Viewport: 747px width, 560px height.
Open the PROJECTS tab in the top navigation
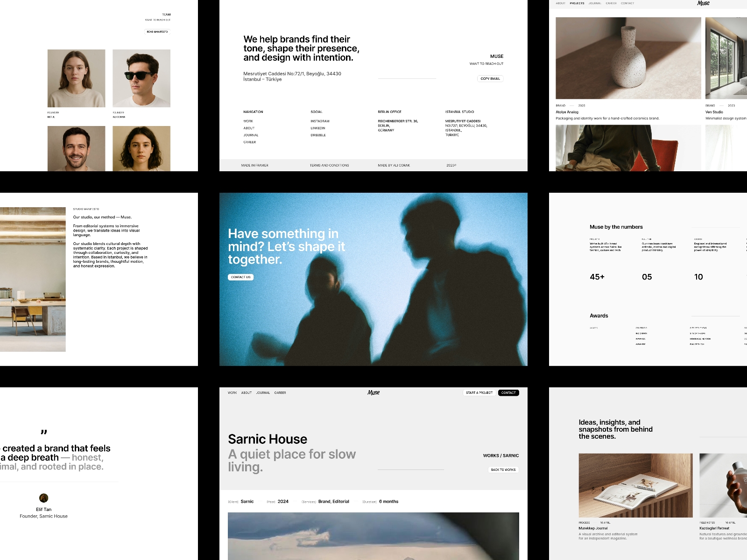click(577, 3)
